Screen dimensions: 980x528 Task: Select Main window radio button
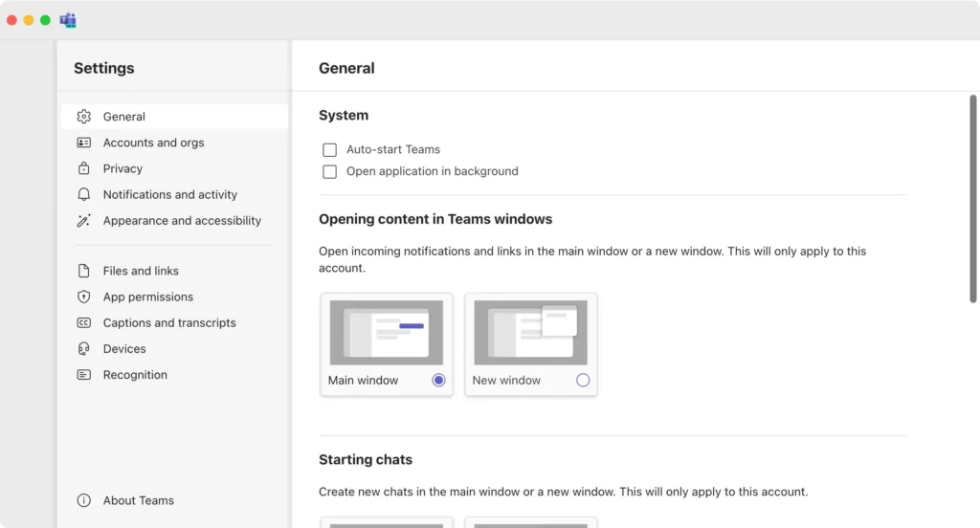click(438, 380)
